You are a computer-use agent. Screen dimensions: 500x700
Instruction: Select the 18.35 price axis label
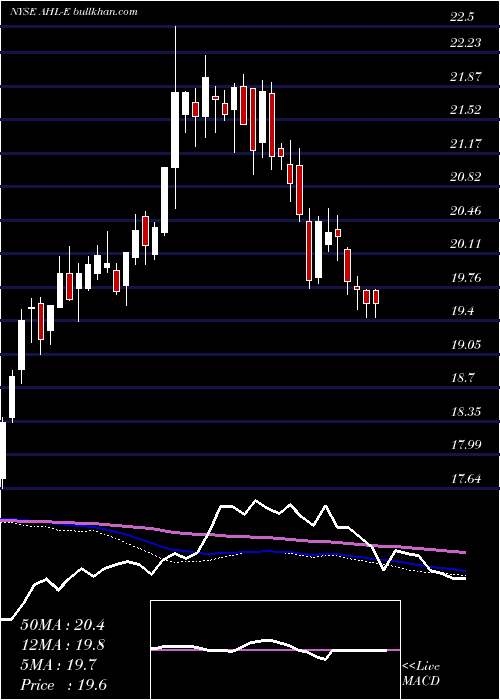[x=466, y=412]
